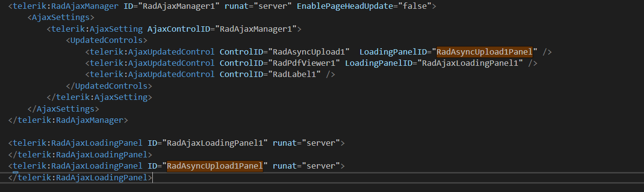
Task: Click telerik:AjaxUpdatedControl tag on the RadPdfViewer1 line
Action: click(x=152, y=63)
